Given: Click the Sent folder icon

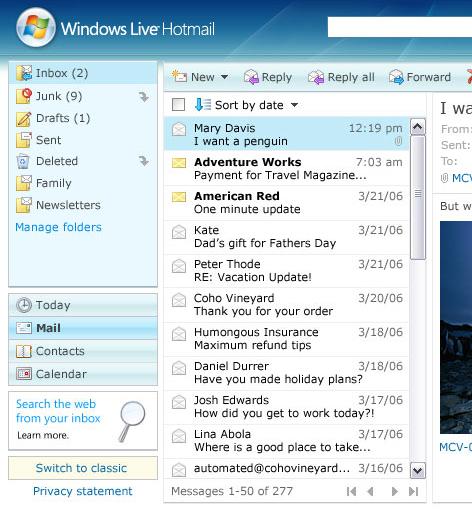Looking at the screenshot, I should coord(24,140).
